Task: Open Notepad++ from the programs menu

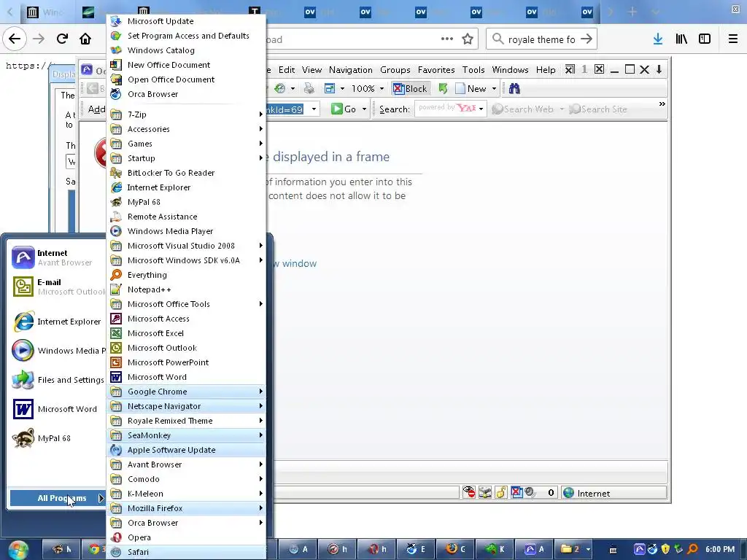Action: click(186, 289)
